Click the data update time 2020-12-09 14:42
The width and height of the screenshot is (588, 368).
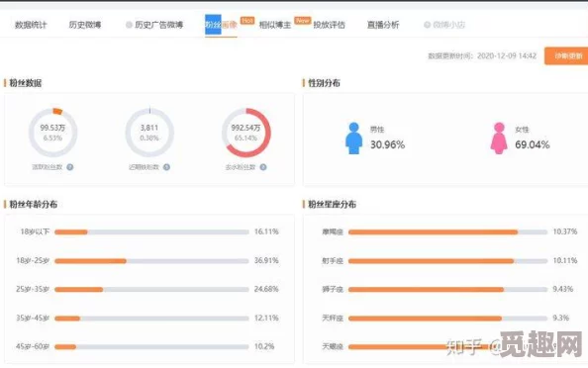pyautogui.click(x=507, y=55)
